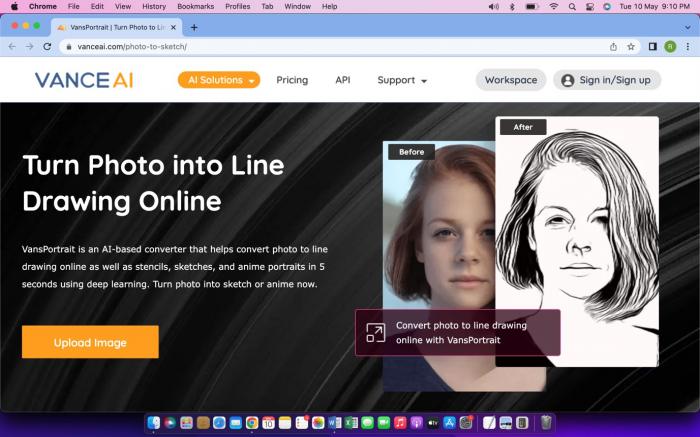Viewport: 700px width, 437px height.
Task: Click the expand icon in the VansPortrait caption
Action: (x=375, y=333)
